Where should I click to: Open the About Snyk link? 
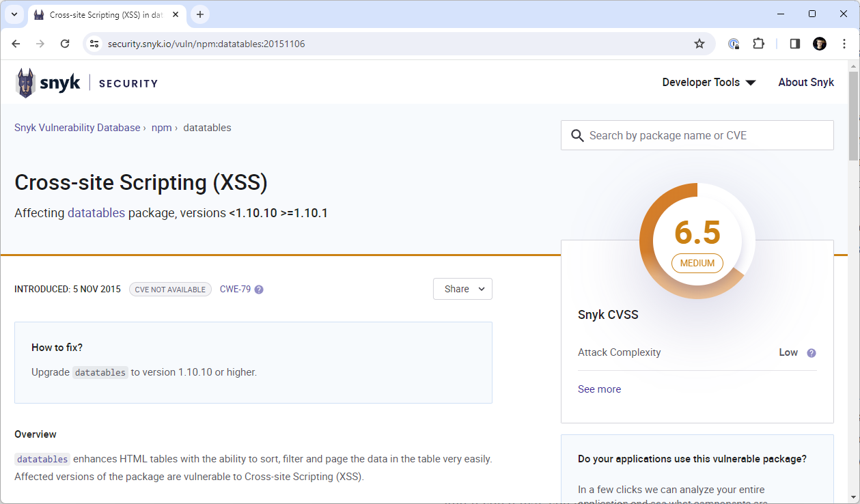pyautogui.click(x=806, y=83)
